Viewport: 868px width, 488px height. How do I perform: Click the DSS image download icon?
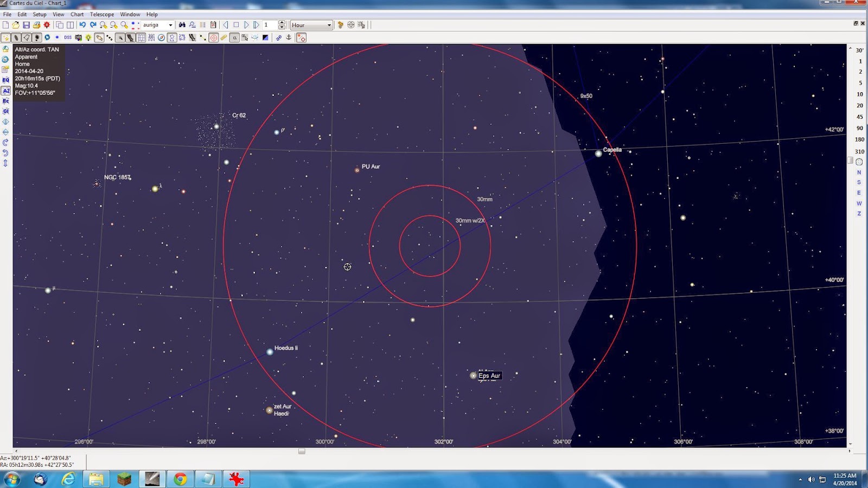pos(68,38)
